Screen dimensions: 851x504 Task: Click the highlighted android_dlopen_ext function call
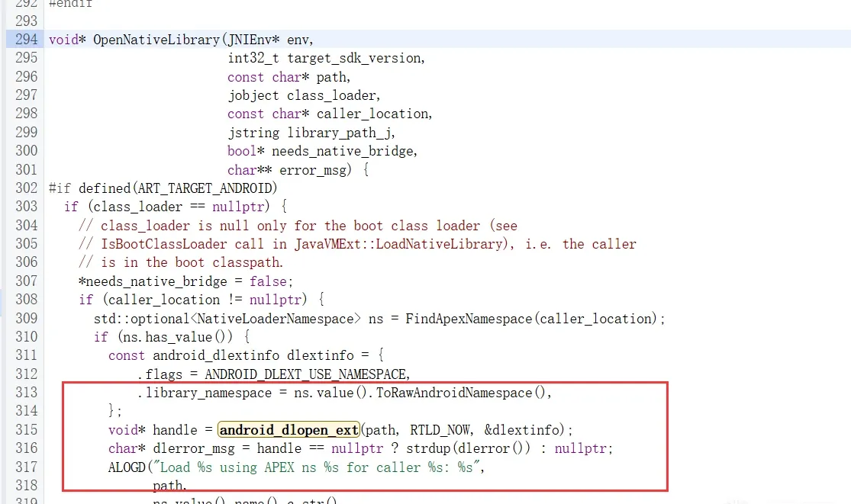pos(289,430)
